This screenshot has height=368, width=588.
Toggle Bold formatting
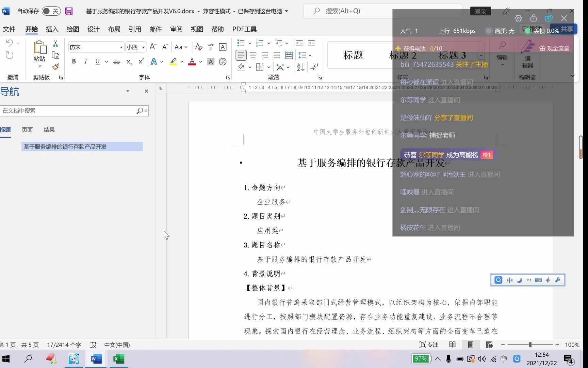coord(74,61)
